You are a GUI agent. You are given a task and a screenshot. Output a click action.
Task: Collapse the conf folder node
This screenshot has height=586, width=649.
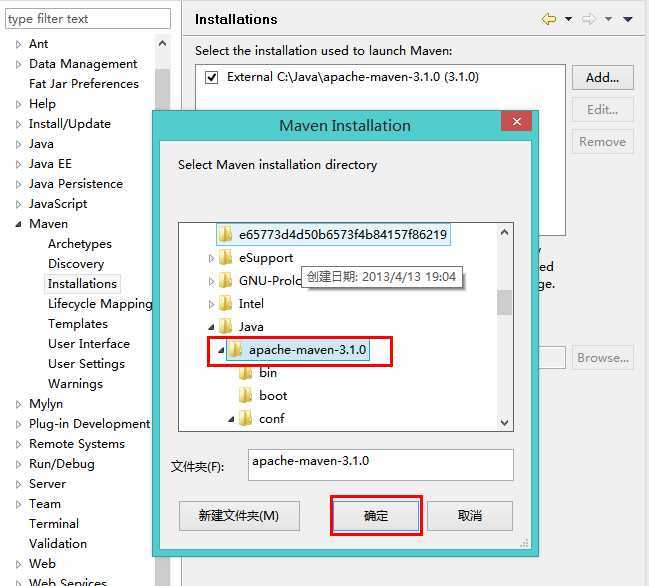pyautogui.click(x=231, y=419)
